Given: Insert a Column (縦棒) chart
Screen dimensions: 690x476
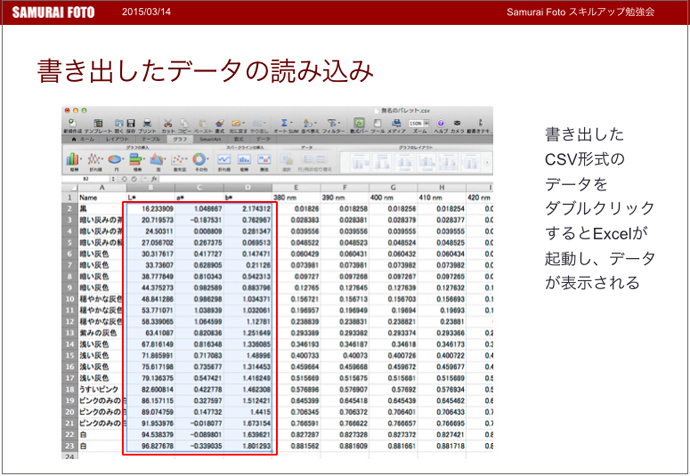Looking at the screenshot, I should click(72, 159).
